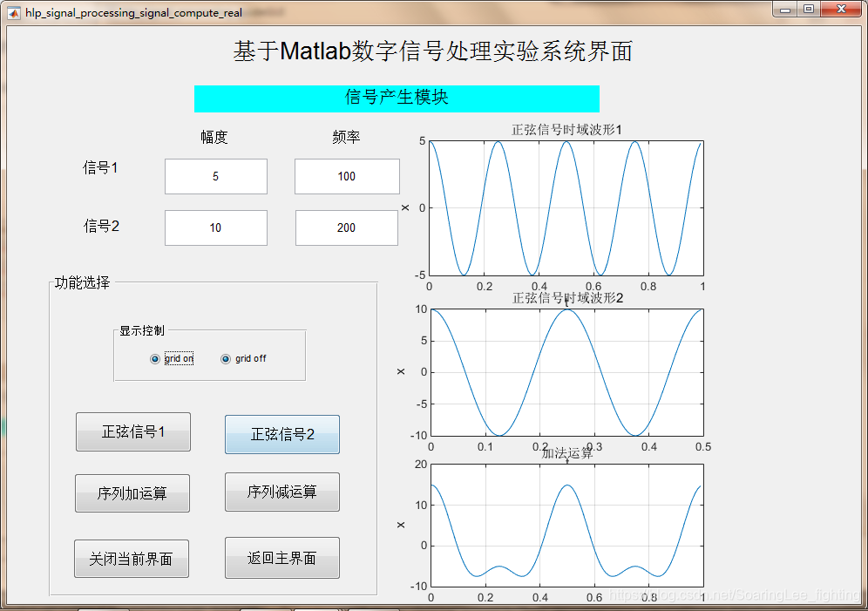Focus signal 1 frequency field showing 100
This screenshot has height=611, width=868.
(347, 177)
